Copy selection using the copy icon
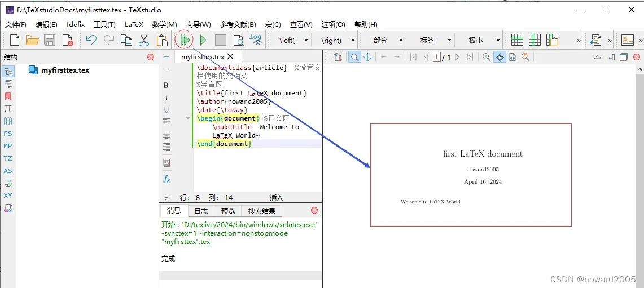The image size is (644, 288). [x=126, y=40]
